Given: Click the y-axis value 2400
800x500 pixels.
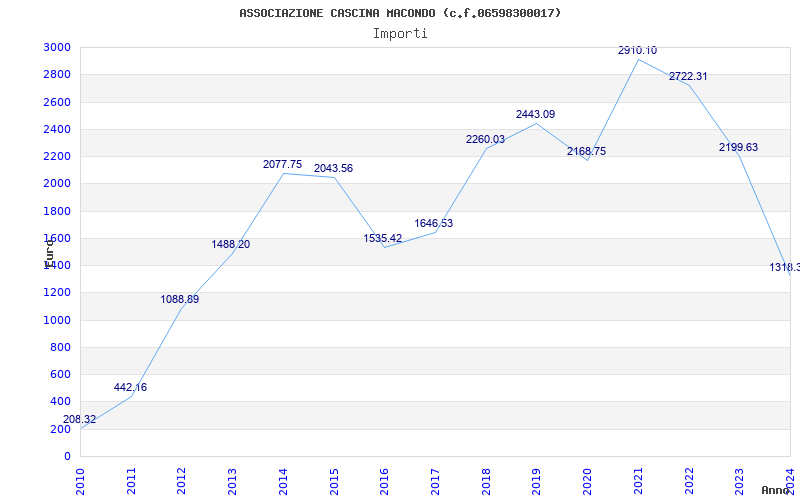Looking at the screenshot, I should pyautogui.click(x=58, y=129).
